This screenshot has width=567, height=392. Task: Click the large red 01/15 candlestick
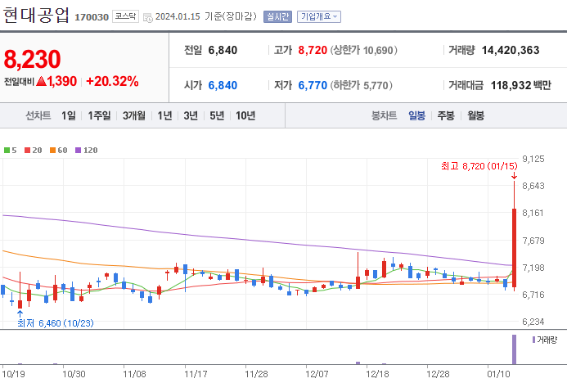pos(514,248)
